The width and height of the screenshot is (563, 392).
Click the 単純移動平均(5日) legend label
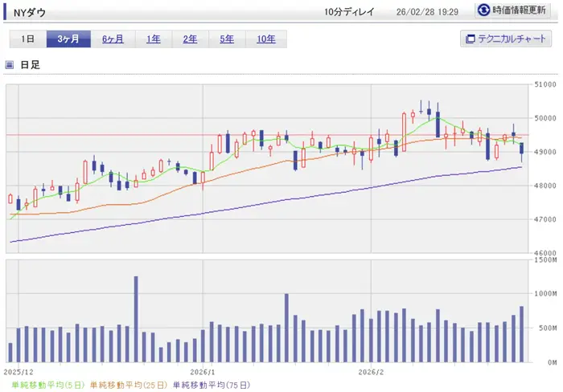pos(45,385)
